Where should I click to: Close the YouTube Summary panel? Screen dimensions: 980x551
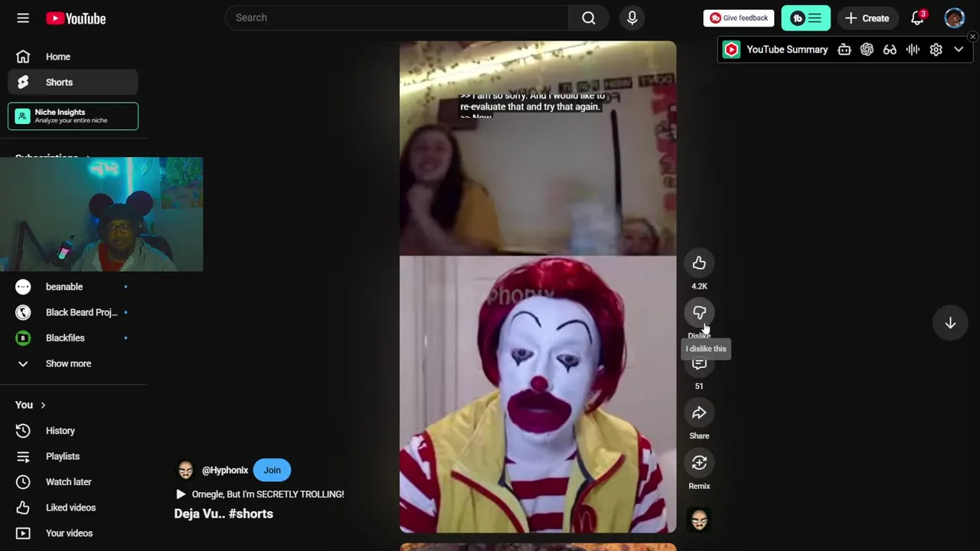point(972,37)
